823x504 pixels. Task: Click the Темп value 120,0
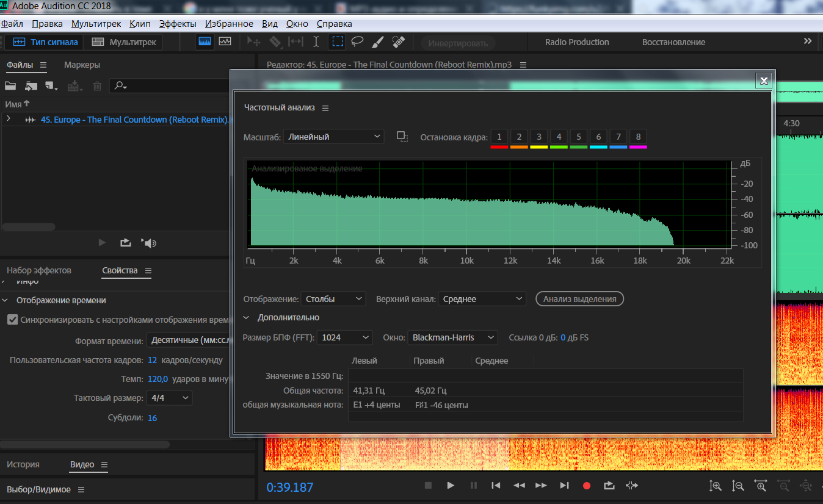click(x=158, y=379)
